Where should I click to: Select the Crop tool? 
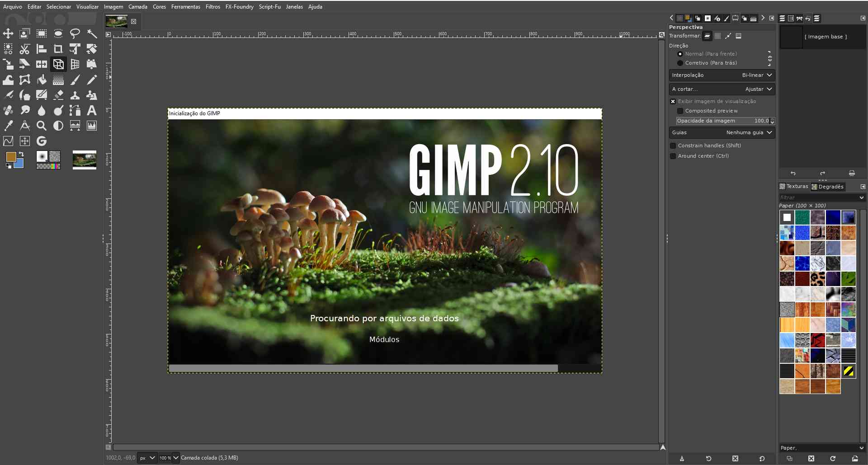[x=58, y=49]
